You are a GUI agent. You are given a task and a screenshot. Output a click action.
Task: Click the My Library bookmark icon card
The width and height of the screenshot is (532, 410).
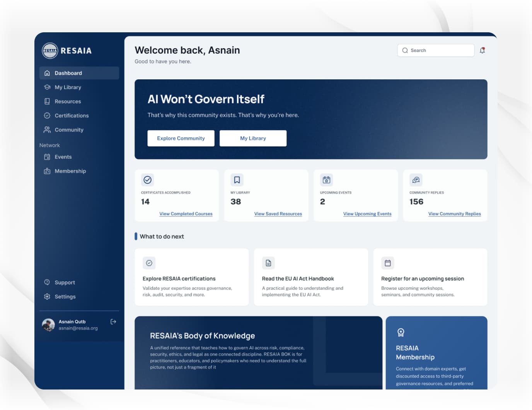(x=237, y=180)
